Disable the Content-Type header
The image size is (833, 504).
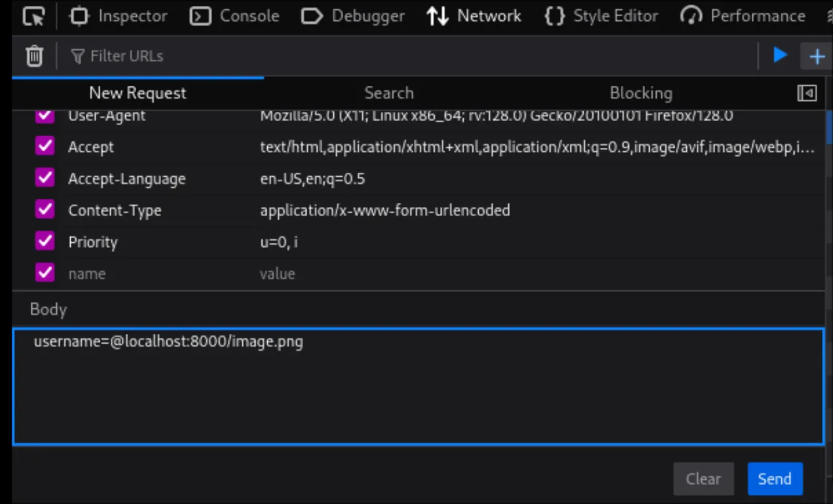45,210
